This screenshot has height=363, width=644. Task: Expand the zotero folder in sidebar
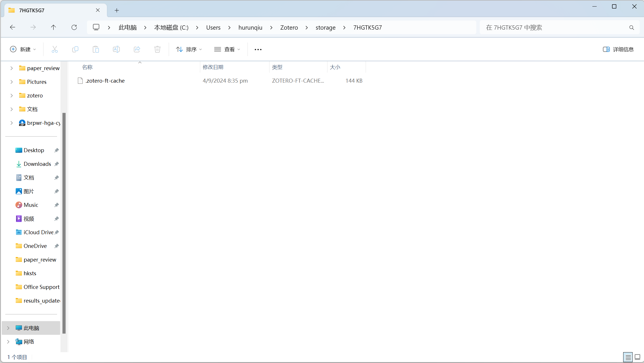[x=12, y=95]
